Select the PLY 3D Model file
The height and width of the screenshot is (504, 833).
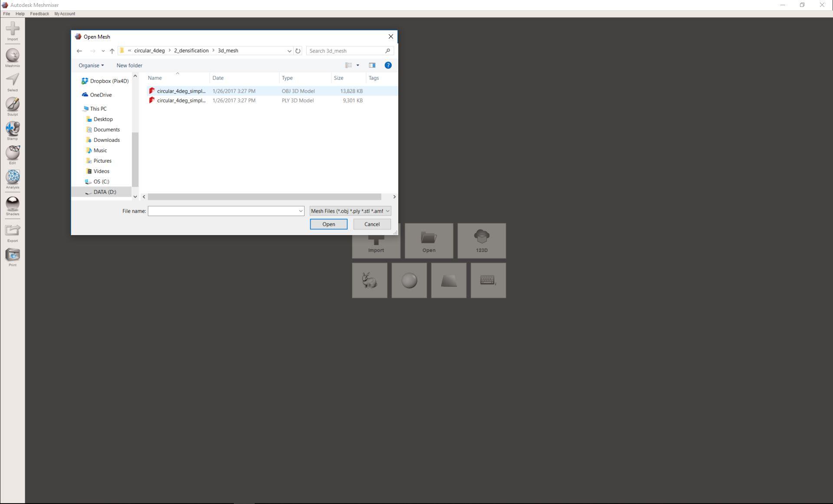coord(181,101)
